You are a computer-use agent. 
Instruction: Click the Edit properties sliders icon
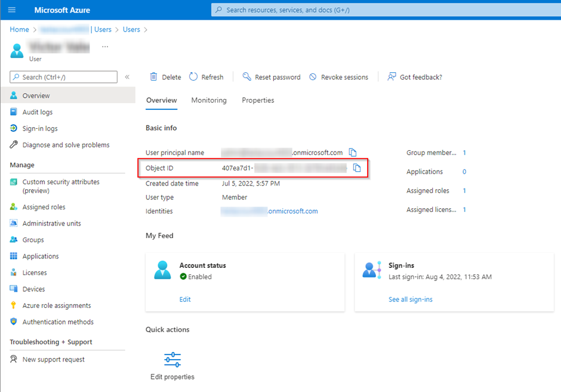[172, 359]
